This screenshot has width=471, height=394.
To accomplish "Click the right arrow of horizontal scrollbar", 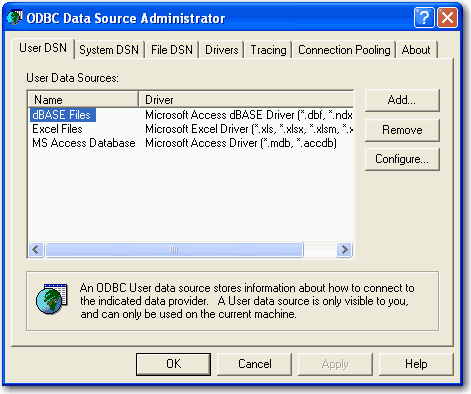I will tap(344, 249).
